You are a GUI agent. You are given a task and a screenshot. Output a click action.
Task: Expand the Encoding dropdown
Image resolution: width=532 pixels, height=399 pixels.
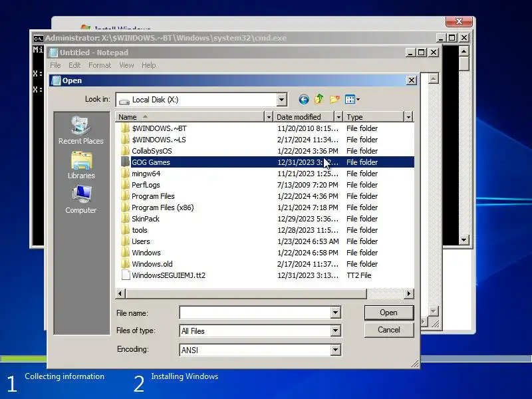pos(336,350)
